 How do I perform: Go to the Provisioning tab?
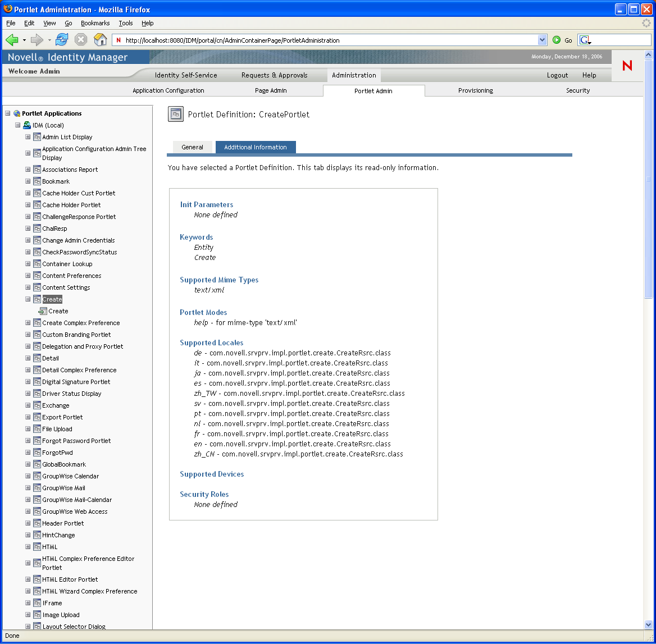coord(475,90)
